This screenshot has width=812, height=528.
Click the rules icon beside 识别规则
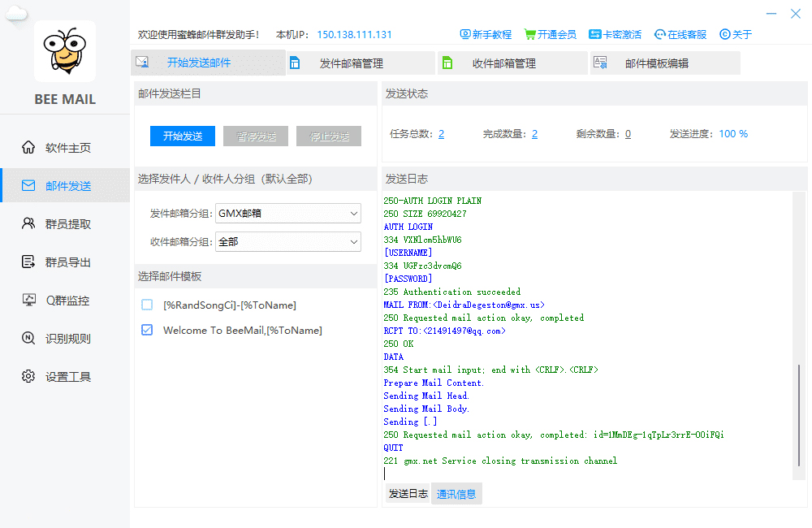28,338
